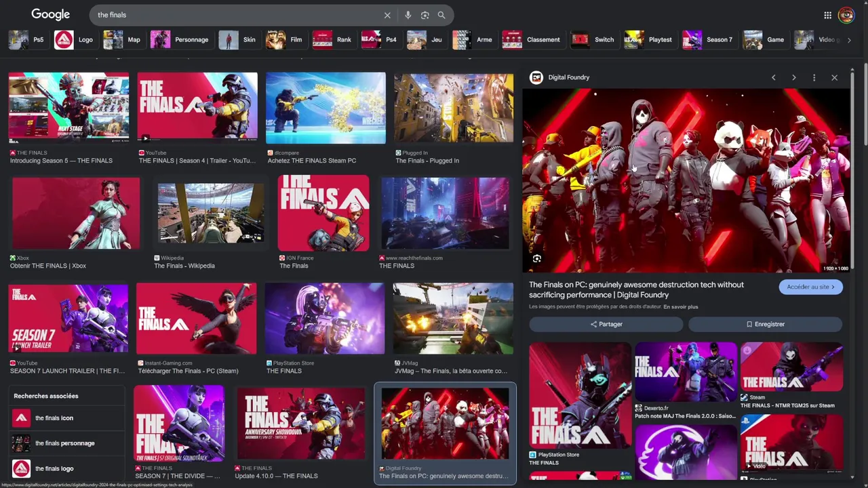Open Xbox 'Obtenir THE FINALS' thumbnail
This screenshot has width=868, height=488.
click(x=76, y=213)
